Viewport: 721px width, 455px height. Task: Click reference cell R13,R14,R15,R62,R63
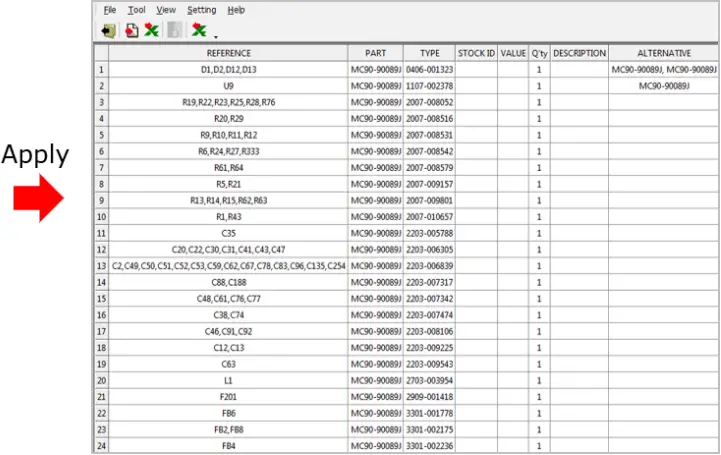(x=229, y=201)
